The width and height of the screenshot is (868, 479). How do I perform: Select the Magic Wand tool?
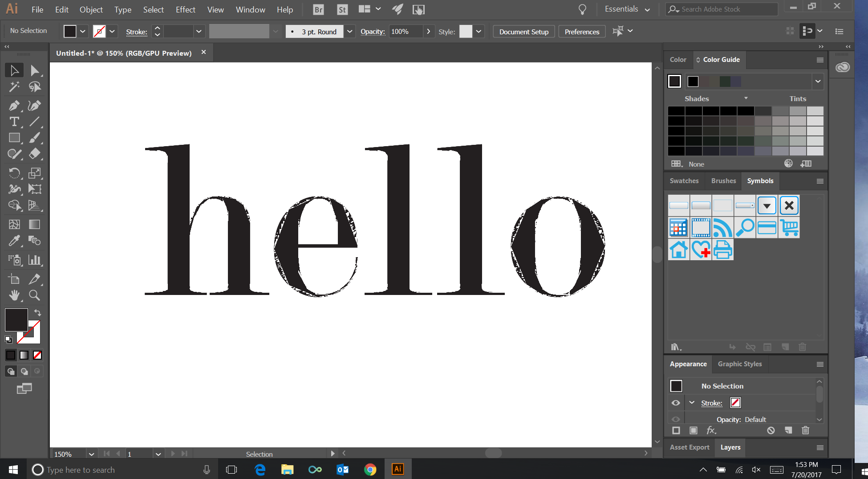tap(14, 86)
